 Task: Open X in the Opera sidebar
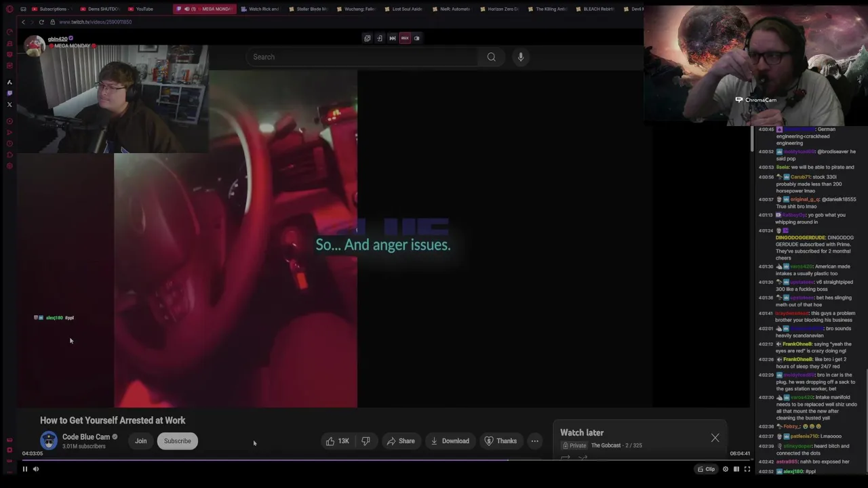pos(9,104)
